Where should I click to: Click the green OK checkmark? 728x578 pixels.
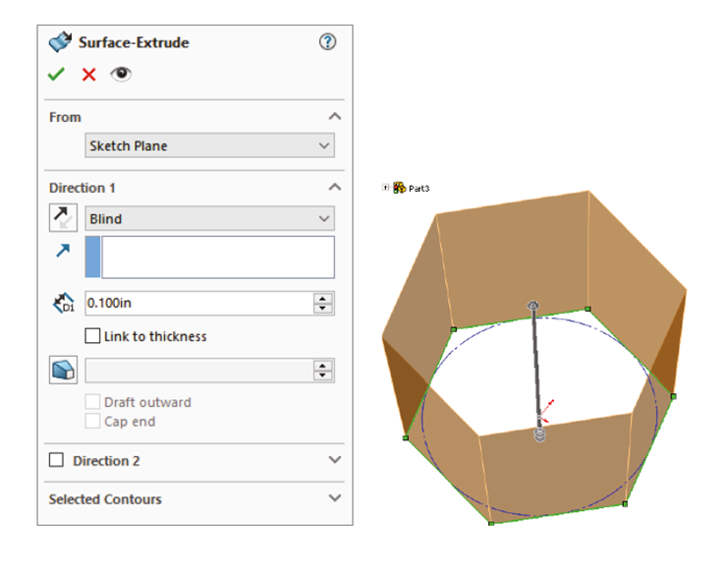[56, 74]
